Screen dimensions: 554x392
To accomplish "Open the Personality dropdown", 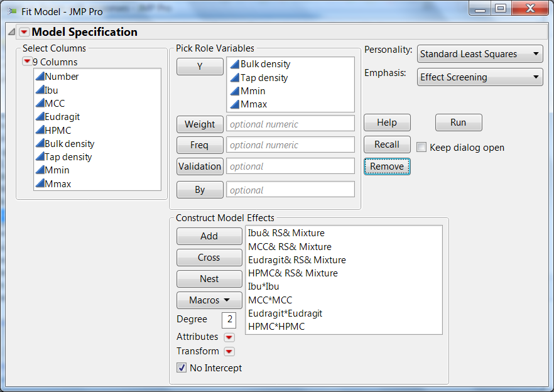I will pyautogui.click(x=480, y=54).
